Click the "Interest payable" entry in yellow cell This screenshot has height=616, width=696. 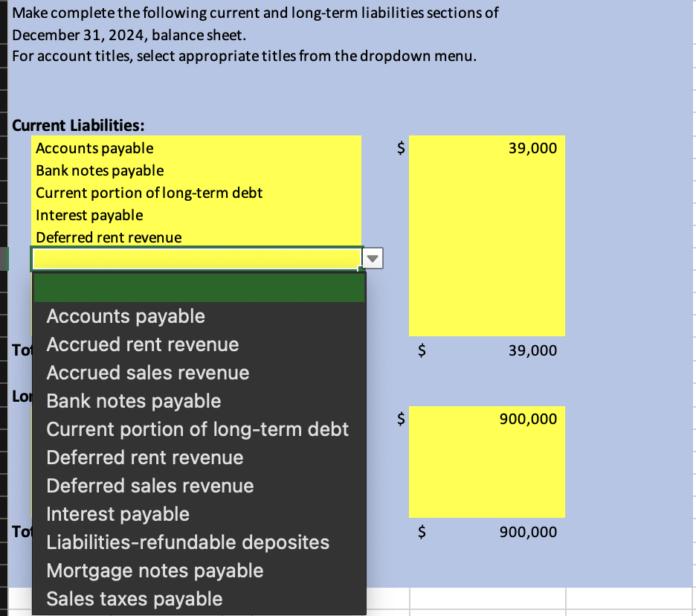click(x=89, y=215)
